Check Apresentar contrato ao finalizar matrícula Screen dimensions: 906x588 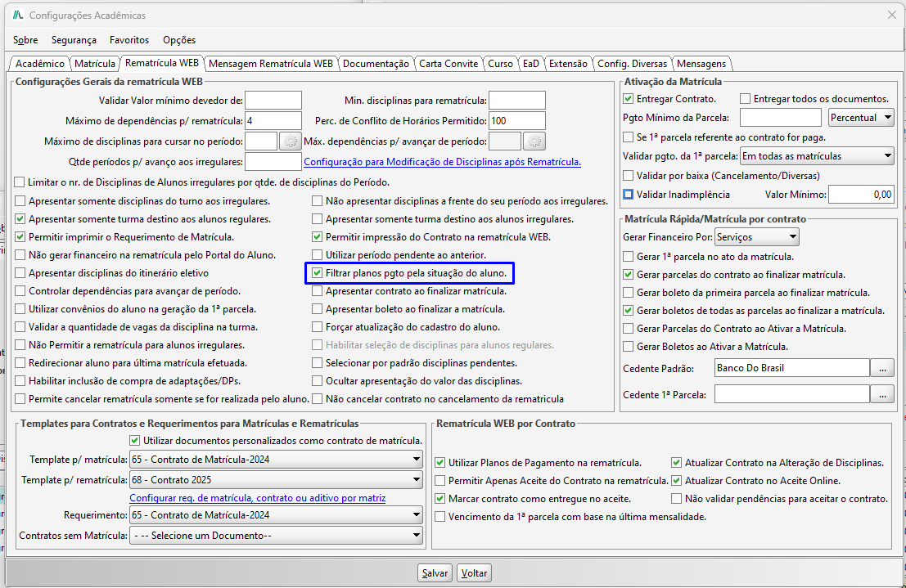pos(318,291)
